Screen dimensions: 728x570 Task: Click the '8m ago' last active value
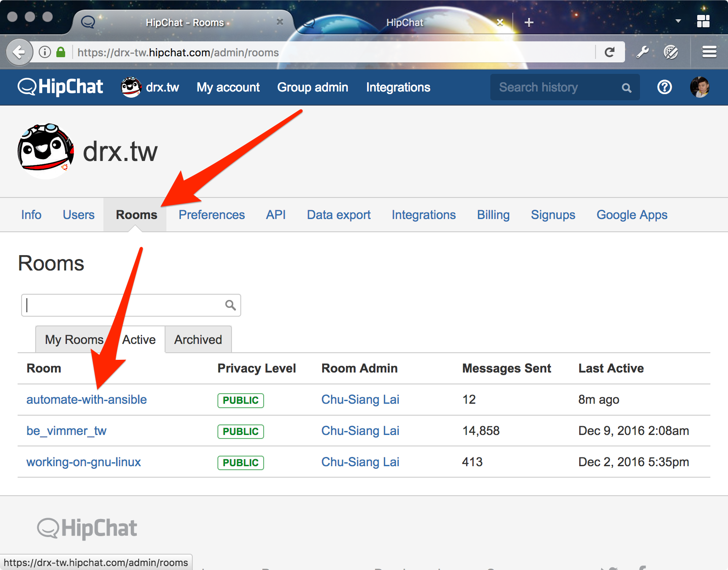click(599, 399)
